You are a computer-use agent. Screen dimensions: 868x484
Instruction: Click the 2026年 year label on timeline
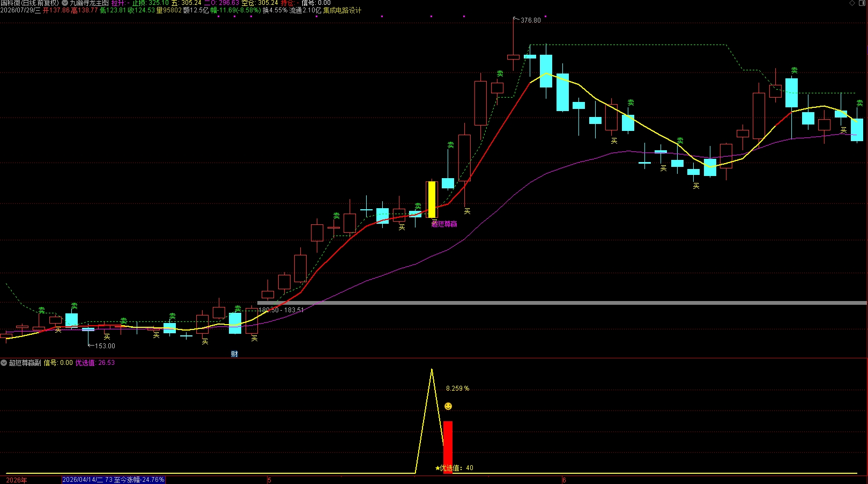17,480
